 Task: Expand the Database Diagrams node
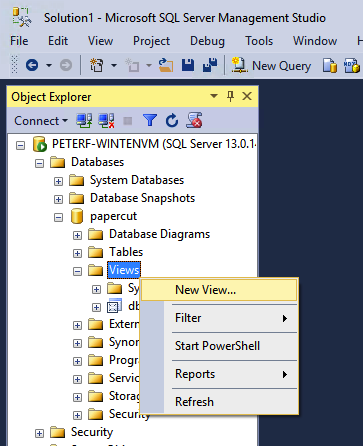click(77, 235)
